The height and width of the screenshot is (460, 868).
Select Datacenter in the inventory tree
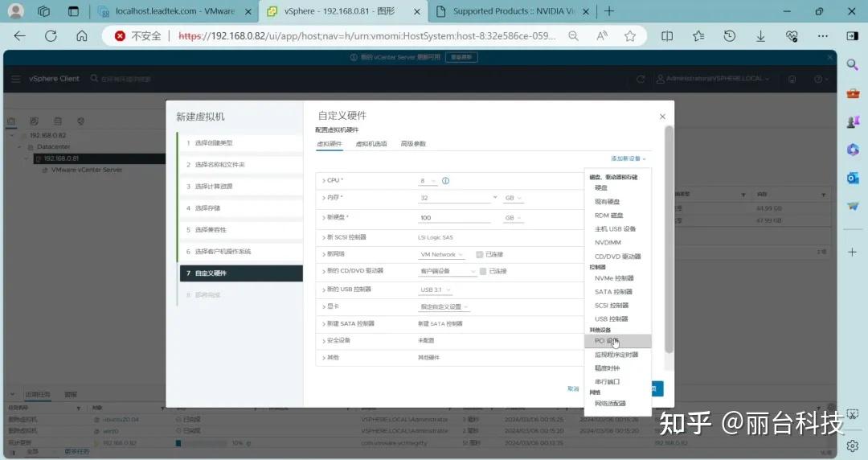click(x=53, y=147)
